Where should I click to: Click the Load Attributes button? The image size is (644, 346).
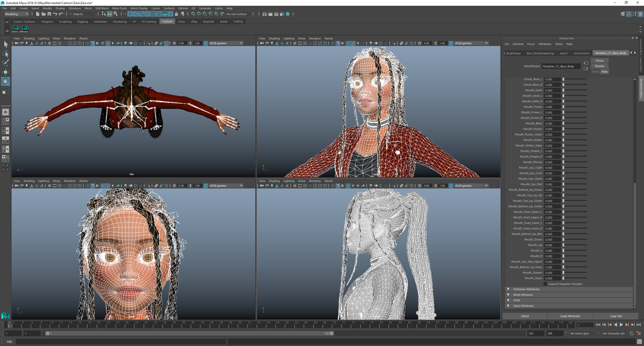(570, 316)
